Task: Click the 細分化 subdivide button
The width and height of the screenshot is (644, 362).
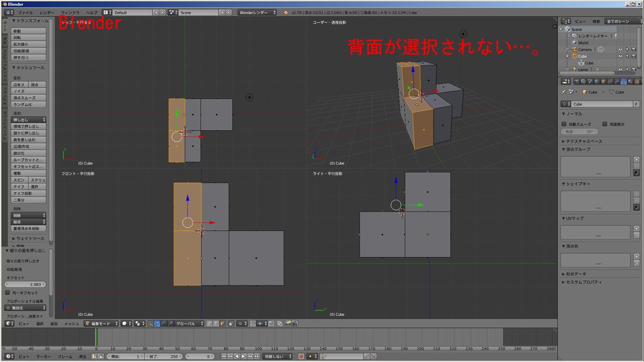Action: [x=28, y=153]
